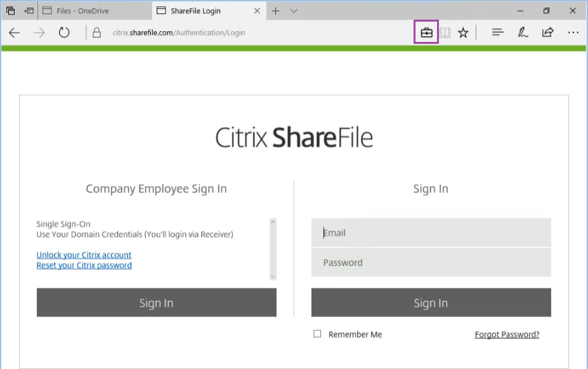The image size is (588, 369).
Task: Open the Forgot Password? link
Action: pyautogui.click(x=507, y=335)
